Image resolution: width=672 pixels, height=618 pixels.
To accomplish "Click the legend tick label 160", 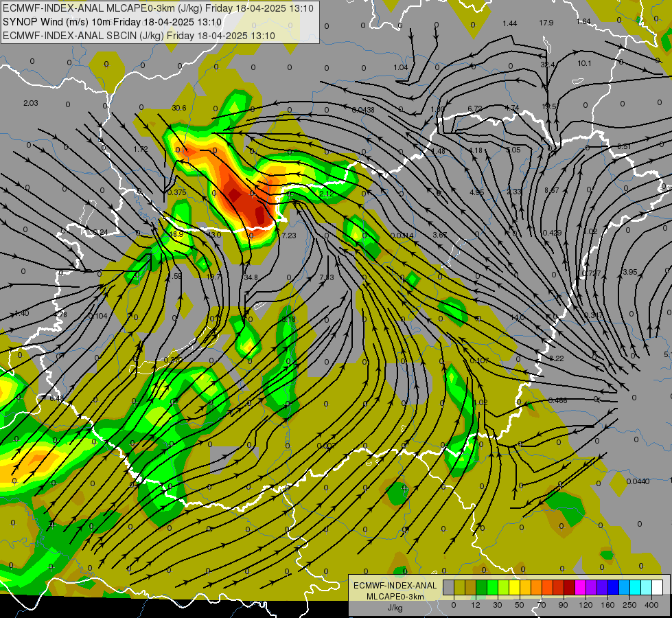I will point(607,605).
